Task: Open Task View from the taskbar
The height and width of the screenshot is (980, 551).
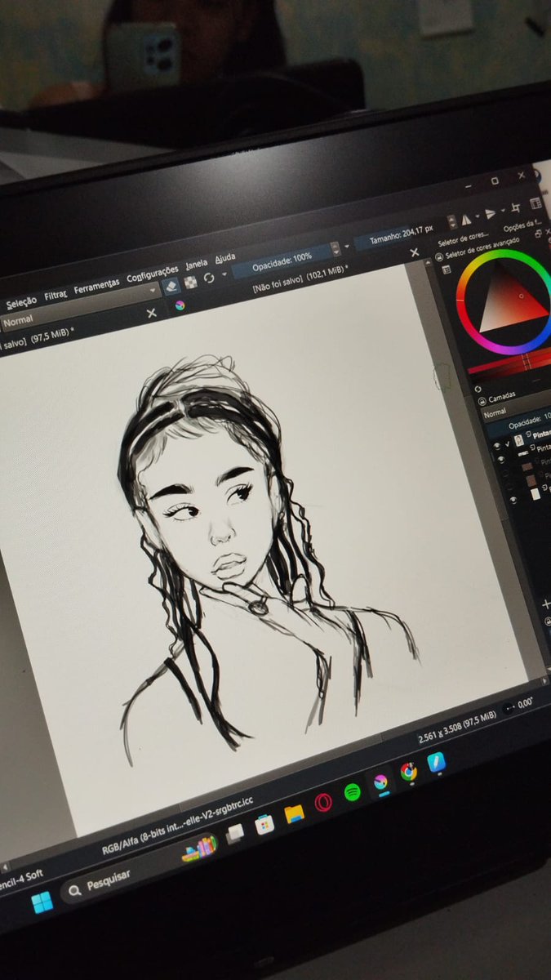Action: tap(235, 833)
